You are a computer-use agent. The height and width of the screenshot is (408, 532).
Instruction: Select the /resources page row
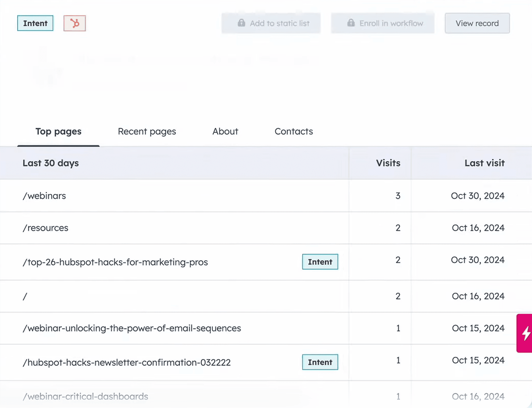pos(266,228)
